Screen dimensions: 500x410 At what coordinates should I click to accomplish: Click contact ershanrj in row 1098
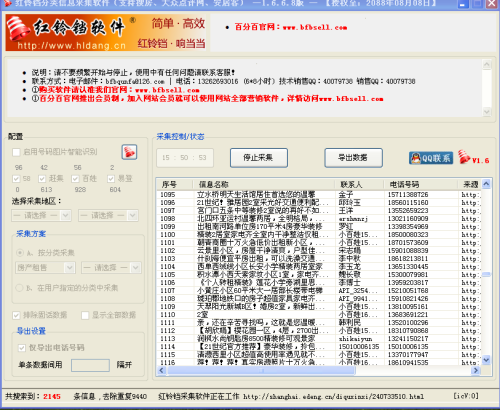353,219
